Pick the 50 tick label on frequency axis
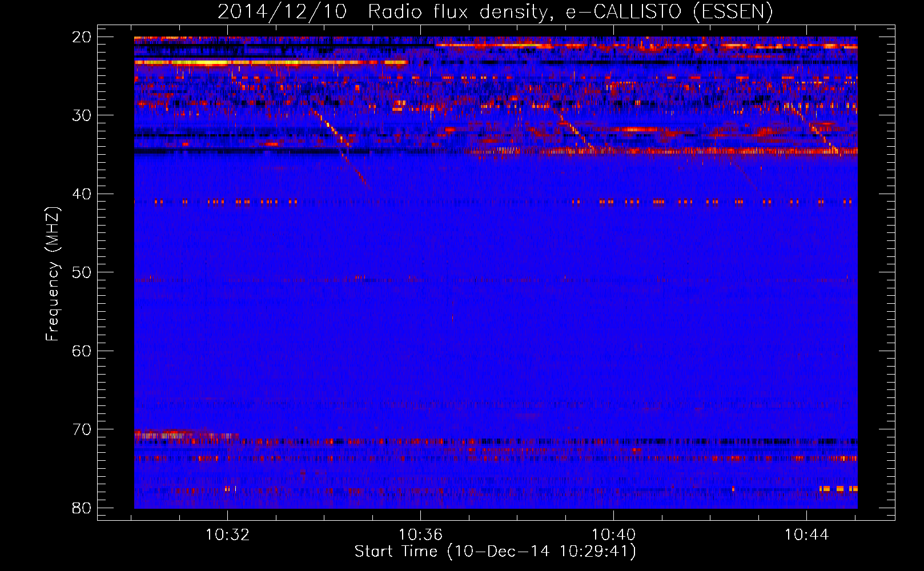Image resolution: width=924 pixels, height=571 pixels. tap(82, 272)
